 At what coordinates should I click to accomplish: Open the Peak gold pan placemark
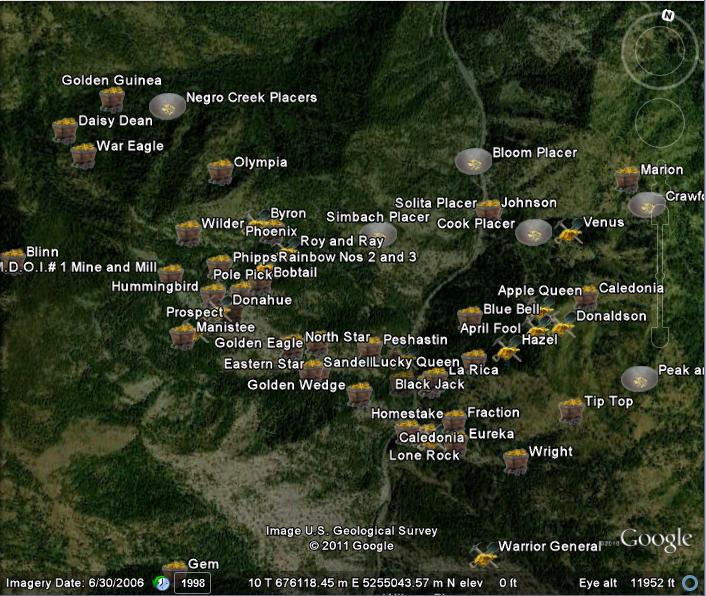coord(639,379)
